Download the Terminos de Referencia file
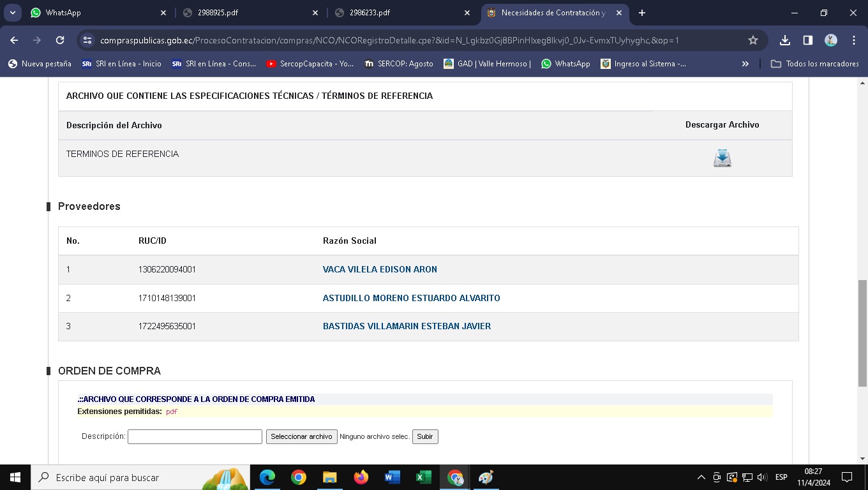Screen dimensions: 868x490 click(722, 158)
